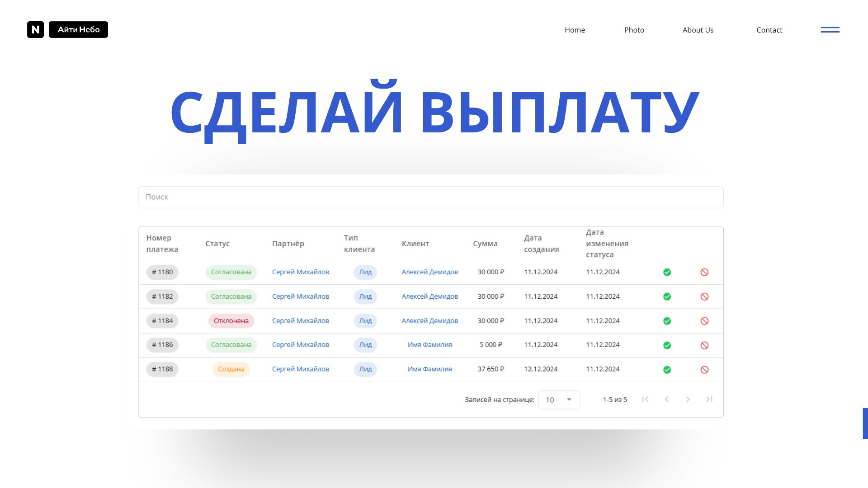Click the Поиск search field

point(430,197)
